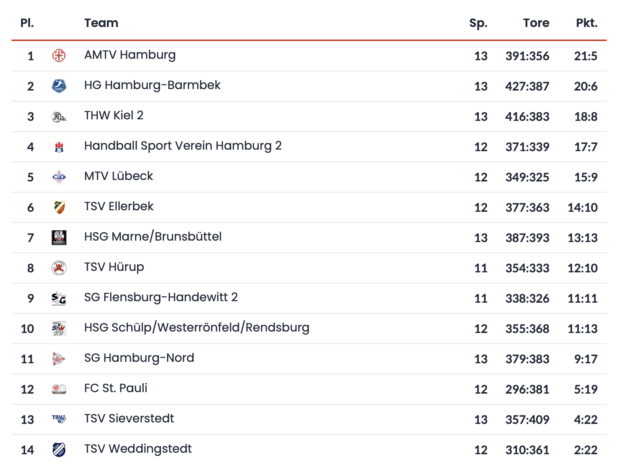
Task: Click the Sp. column header
Action: click(478, 23)
